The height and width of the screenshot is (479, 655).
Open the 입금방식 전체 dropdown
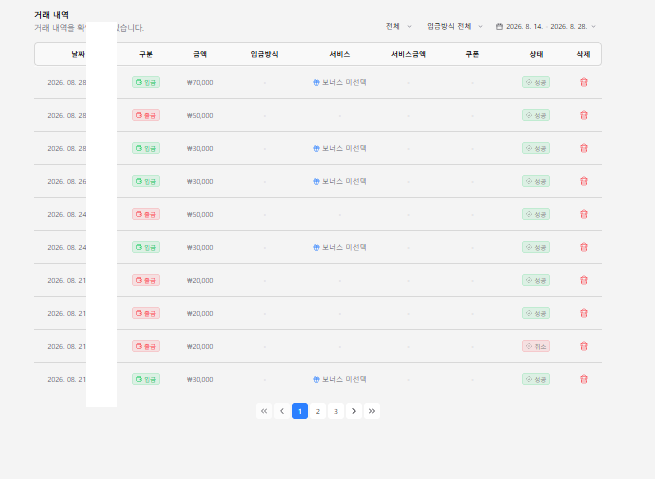454,26
